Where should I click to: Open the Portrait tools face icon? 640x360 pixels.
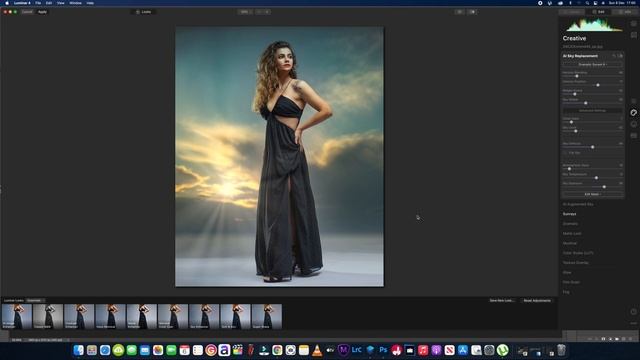[x=633, y=124]
